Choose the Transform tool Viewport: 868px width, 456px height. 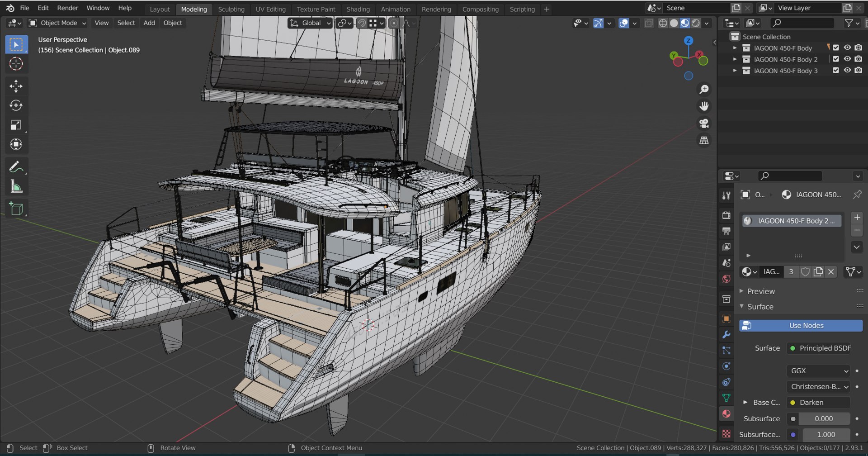pos(16,144)
